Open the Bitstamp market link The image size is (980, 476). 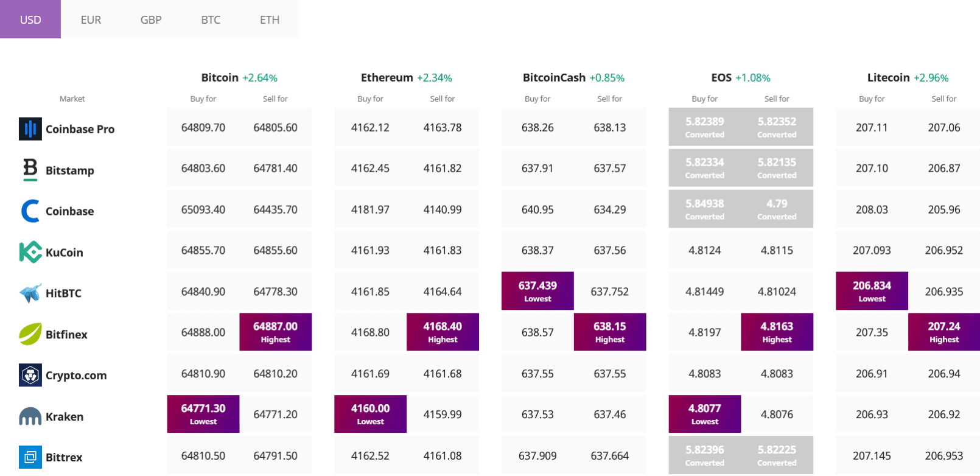(70, 170)
